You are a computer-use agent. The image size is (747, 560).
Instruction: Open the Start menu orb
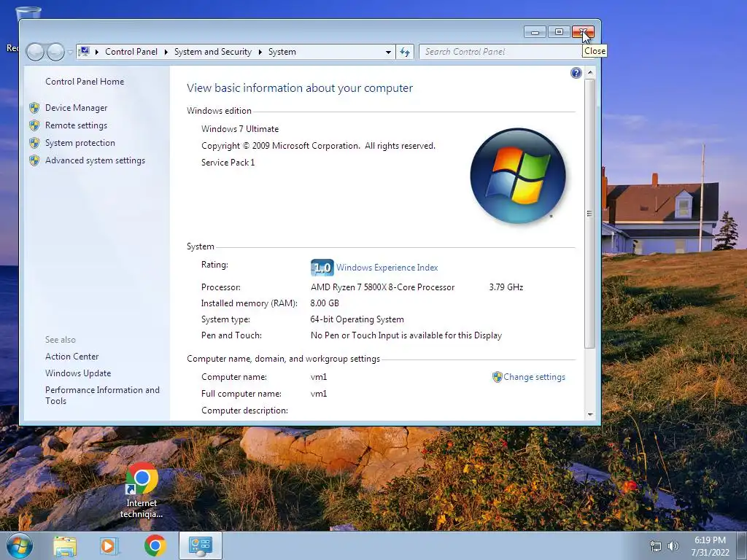[x=20, y=545]
